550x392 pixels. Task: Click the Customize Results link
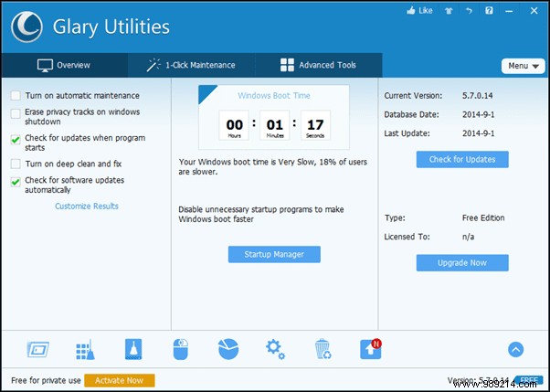[87, 206]
